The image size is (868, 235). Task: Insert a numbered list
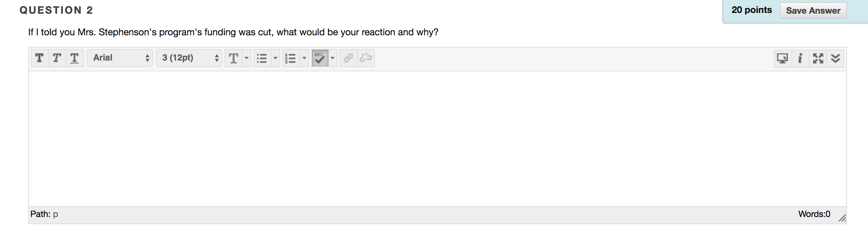click(290, 58)
